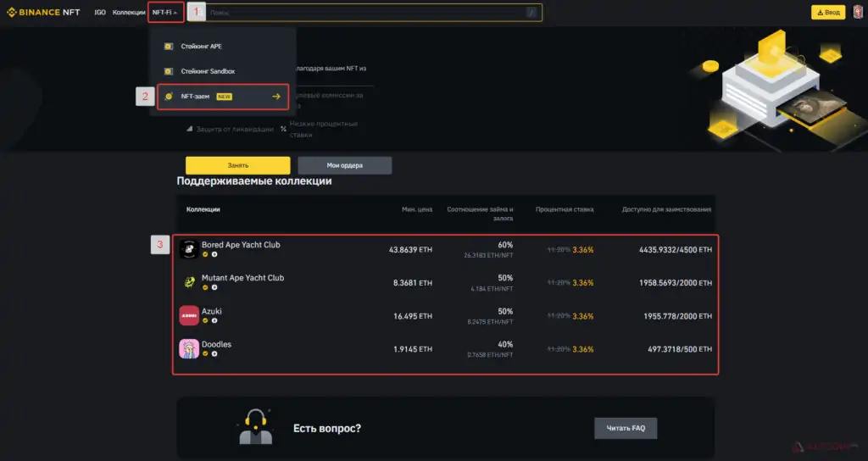This screenshot has width=868, height=461.
Task: Click floor price 1.9145 ETH
Action: tap(413, 349)
